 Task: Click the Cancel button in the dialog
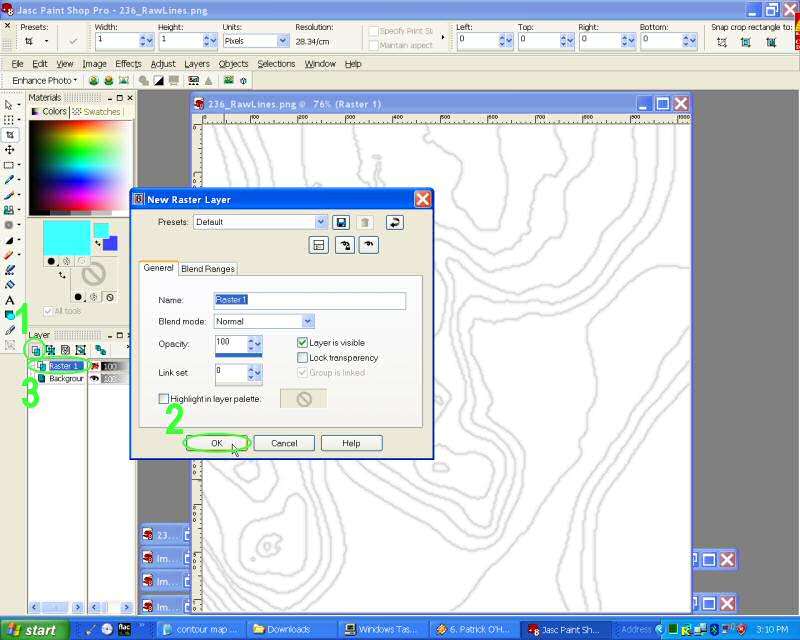pos(284,443)
